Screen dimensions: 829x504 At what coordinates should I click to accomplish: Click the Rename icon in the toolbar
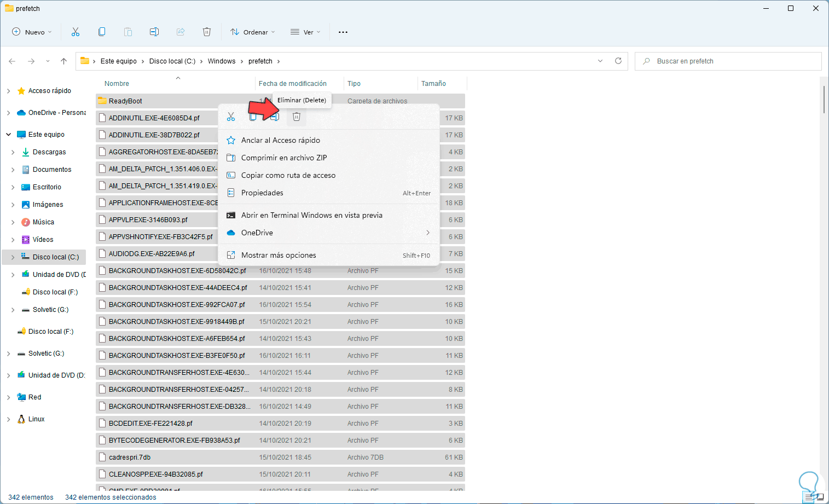[154, 32]
